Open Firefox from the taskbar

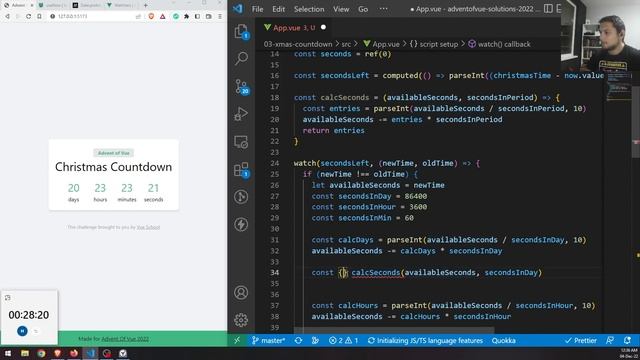pos(74,353)
